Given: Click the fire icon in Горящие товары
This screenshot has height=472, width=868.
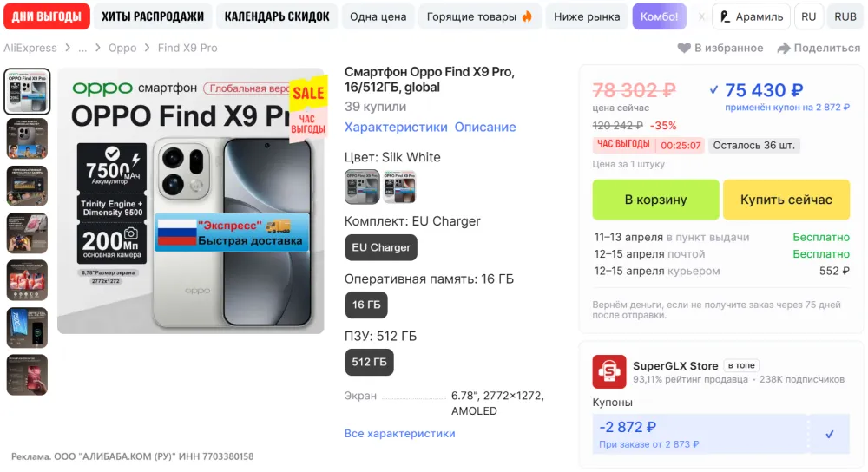Looking at the screenshot, I should tap(527, 16).
